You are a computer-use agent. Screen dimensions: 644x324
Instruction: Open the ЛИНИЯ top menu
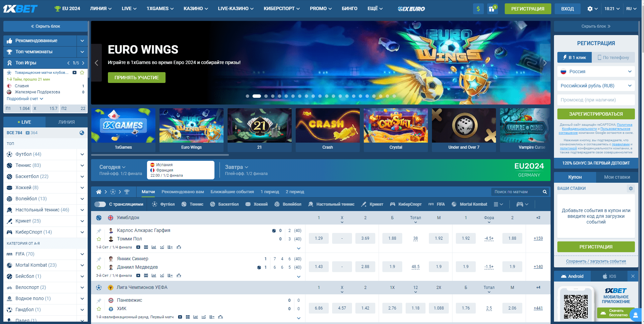coord(100,9)
